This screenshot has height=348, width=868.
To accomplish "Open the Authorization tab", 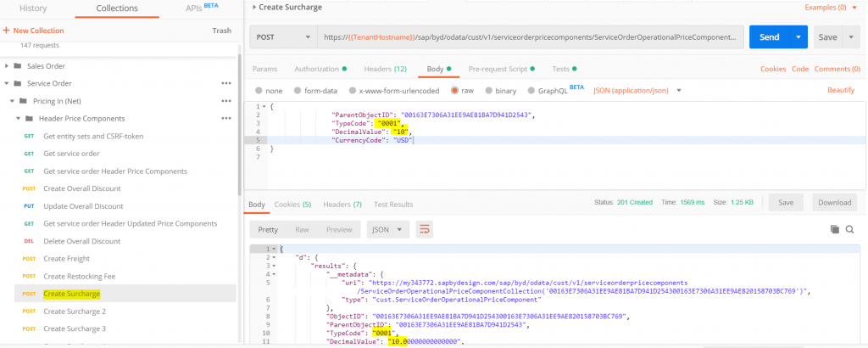I will pos(320,70).
